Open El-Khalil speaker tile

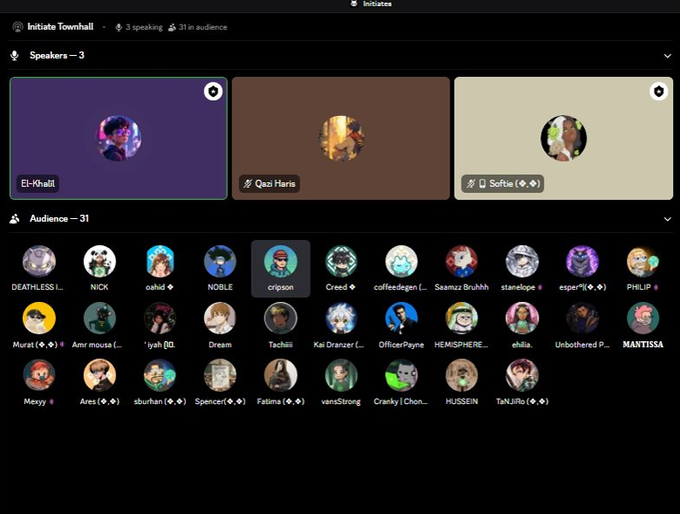click(x=118, y=138)
